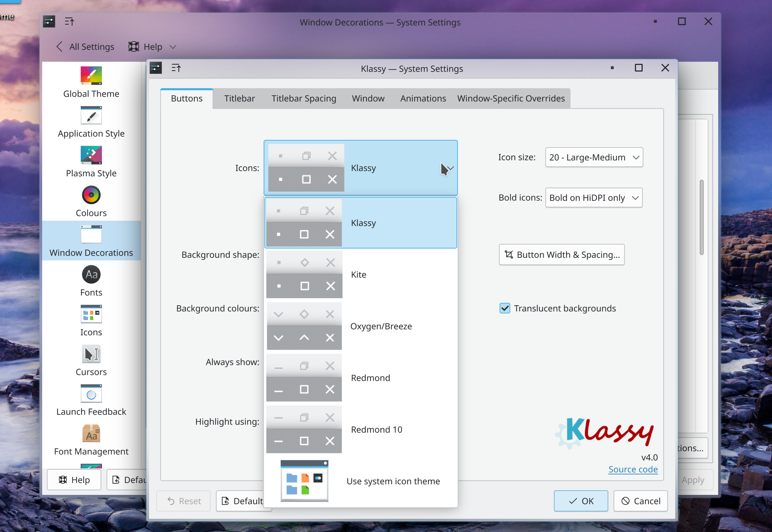Switch to Titlebar Spacing tab
The image size is (772, 532).
(304, 99)
